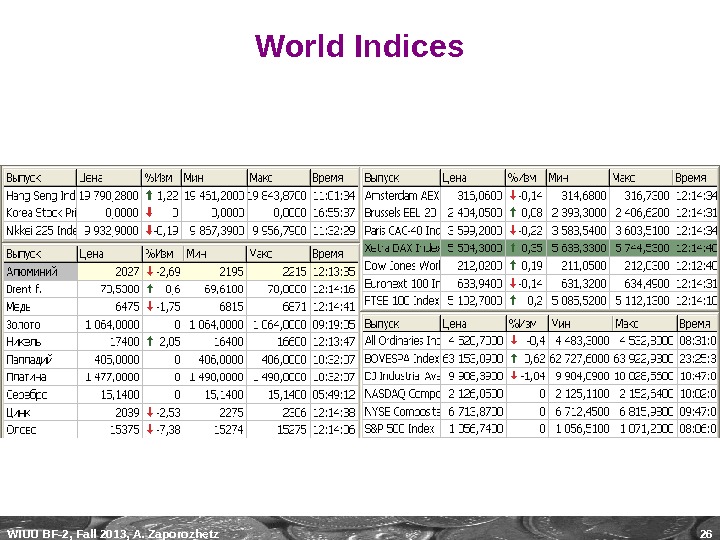Select the Brussels BEL 20 row name
The width and height of the screenshot is (720, 540).
pos(401,212)
